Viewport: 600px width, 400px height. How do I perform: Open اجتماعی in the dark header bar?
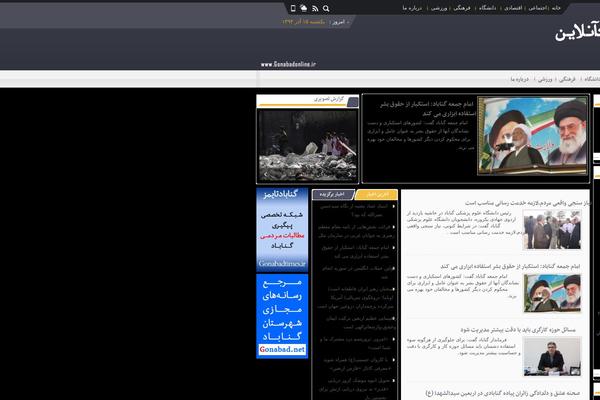click(538, 8)
